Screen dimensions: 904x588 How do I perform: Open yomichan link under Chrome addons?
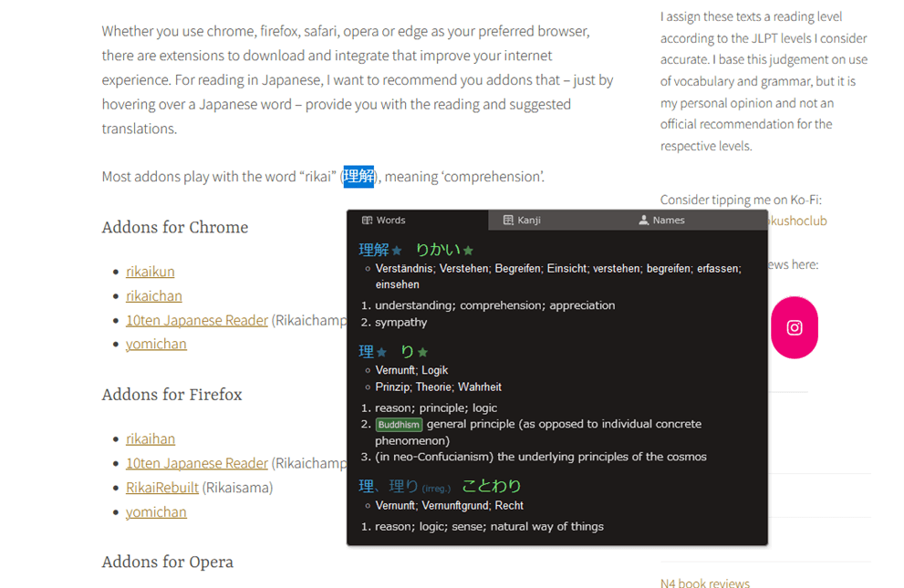pyautogui.click(x=156, y=344)
